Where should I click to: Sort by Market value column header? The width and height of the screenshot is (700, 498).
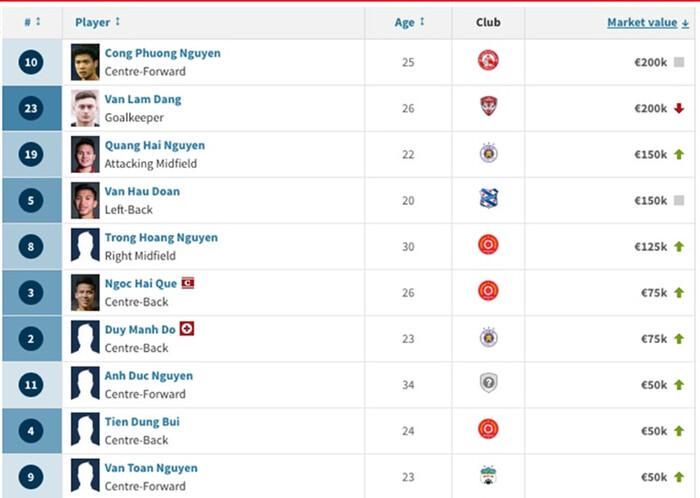click(648, 22)
